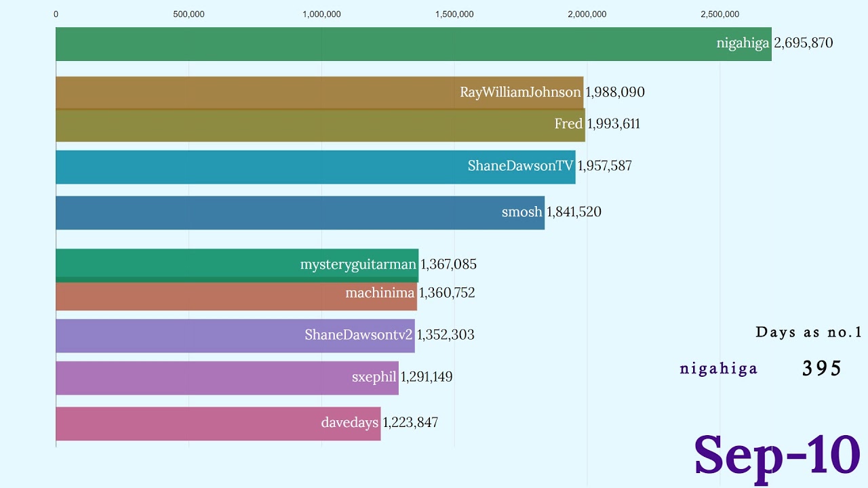The height and width of the screenshot is (488, 868).
Task: Click the Sep-10 date label
Action: coord(777,455)
